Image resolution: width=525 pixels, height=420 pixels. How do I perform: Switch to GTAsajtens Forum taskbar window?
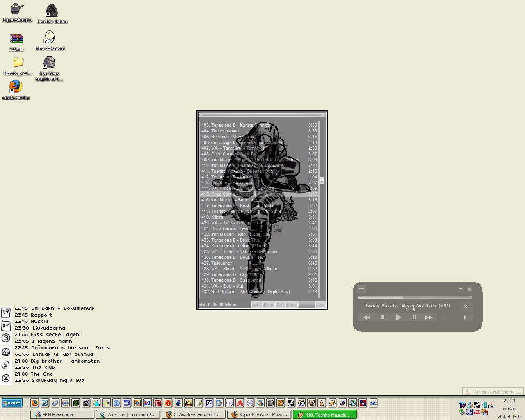194,415
